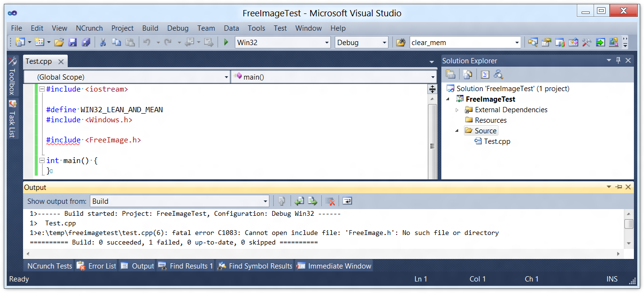The height and width of the screenshot is (293, 644).
Task: Open the Tools menu
Action: point(256,28)
